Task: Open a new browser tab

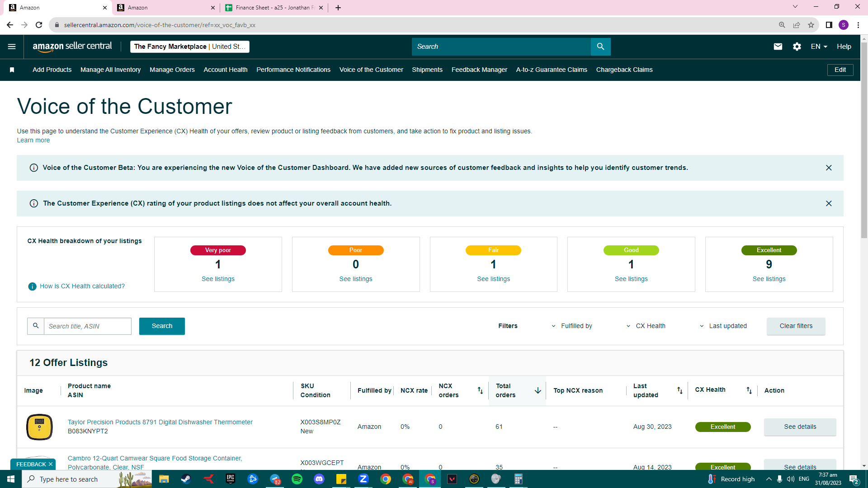Action: click(x=338, y=8)
